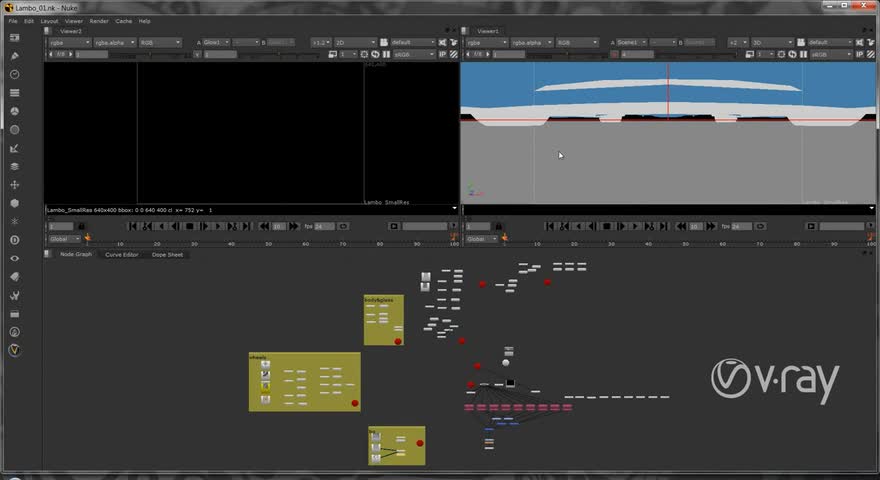Click Viewer2 current frame input field
This screenshot has height=480, width=880.
tap(61, 226)
